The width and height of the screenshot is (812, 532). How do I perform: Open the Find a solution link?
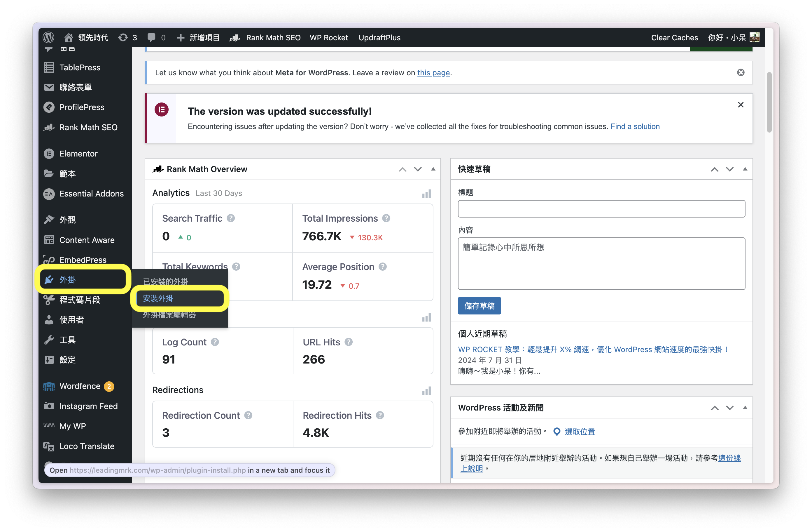(635, 126)
